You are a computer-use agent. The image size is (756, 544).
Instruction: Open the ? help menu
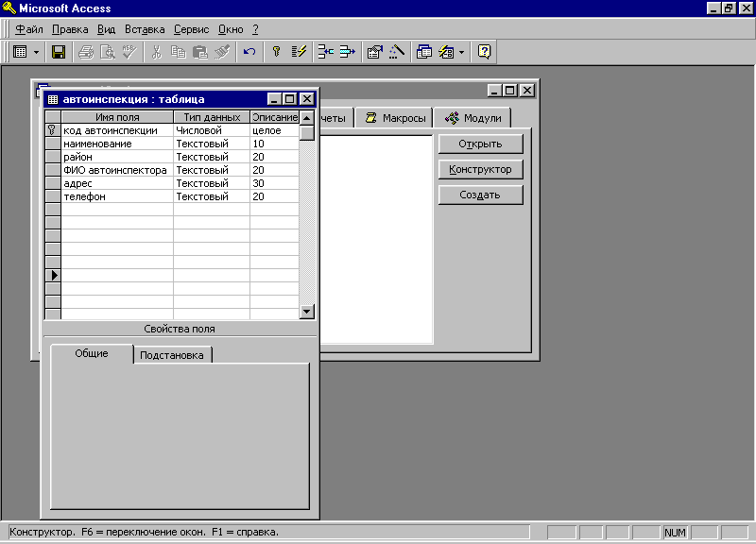pos(255,29)
